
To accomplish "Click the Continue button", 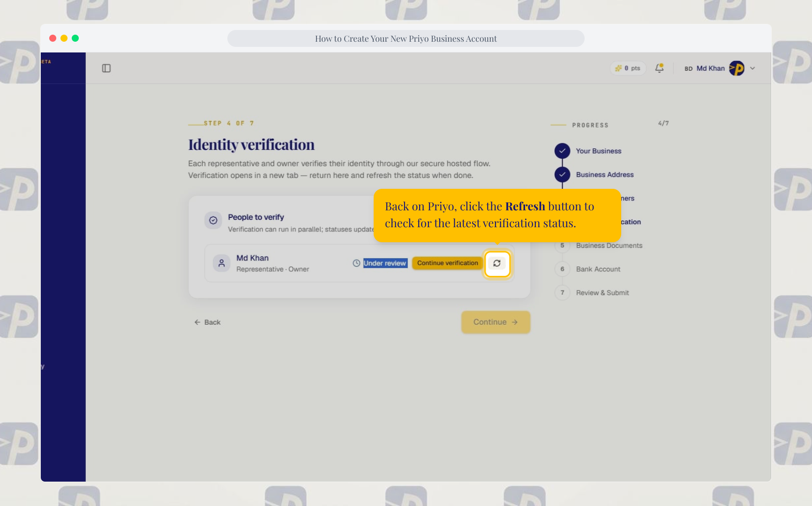I will pos(496,322).
